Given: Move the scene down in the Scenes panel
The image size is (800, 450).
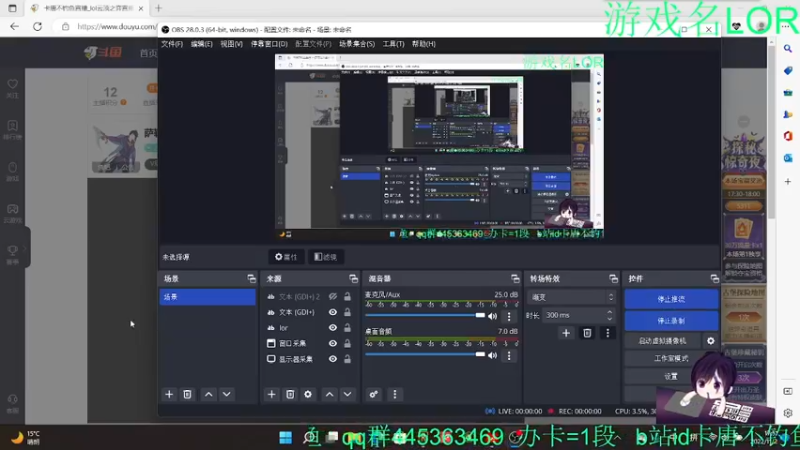Looking at the screenshot, I should tap(227, 394).
